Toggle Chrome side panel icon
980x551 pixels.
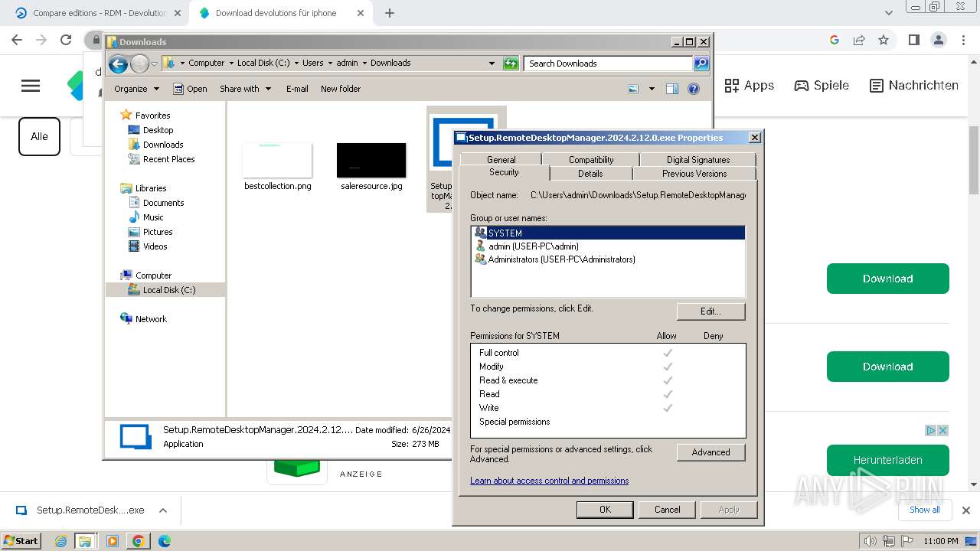(x=913, y=40)
